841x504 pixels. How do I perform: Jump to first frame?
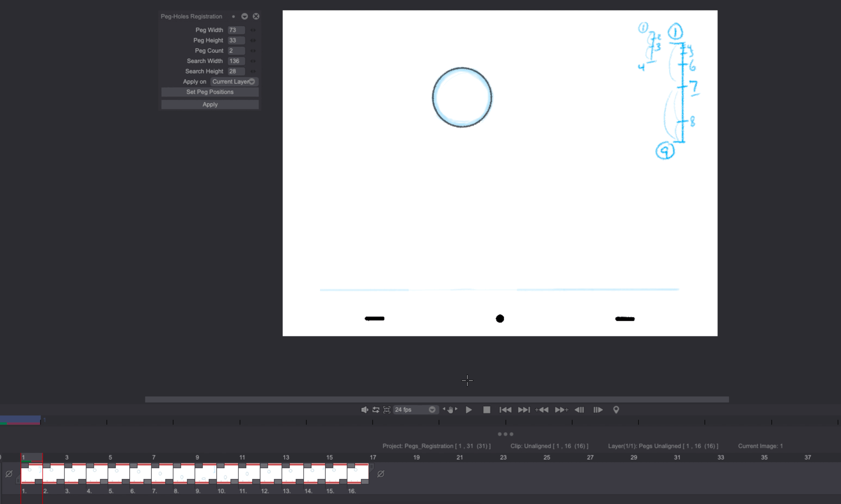point(505,409)
